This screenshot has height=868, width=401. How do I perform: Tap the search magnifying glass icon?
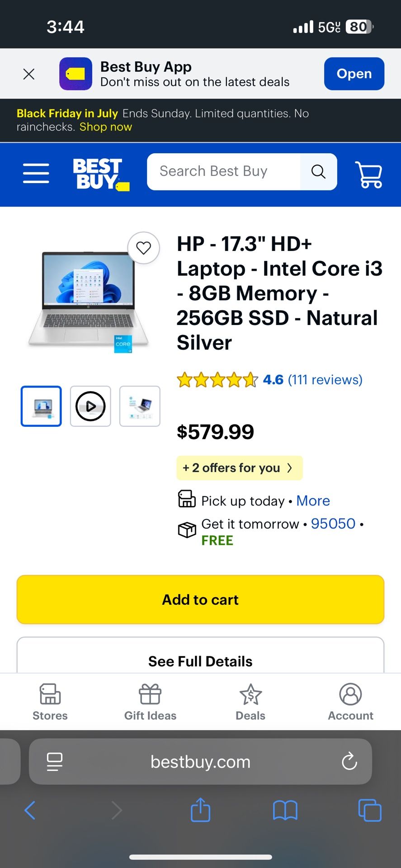coord(318,172)
